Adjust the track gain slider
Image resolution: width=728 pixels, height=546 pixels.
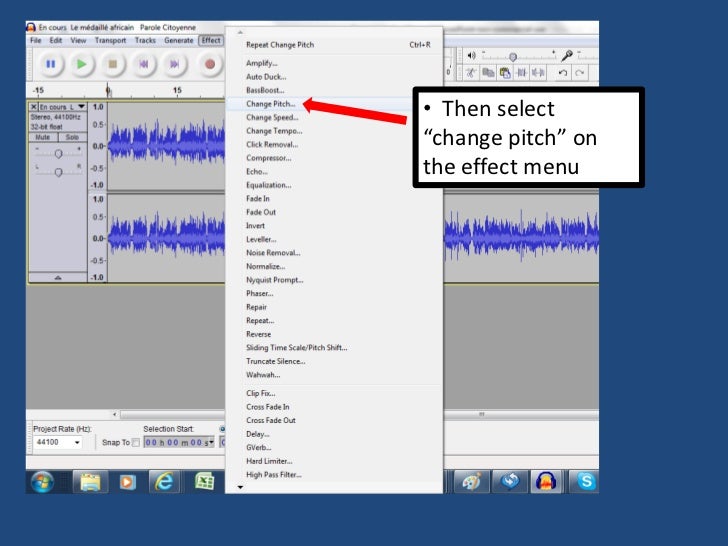point(58,154)
